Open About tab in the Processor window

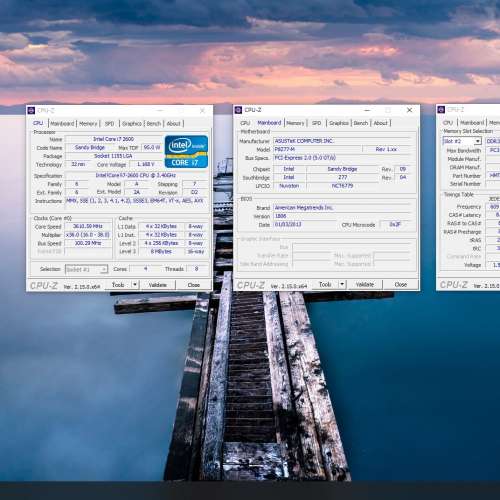173,123
